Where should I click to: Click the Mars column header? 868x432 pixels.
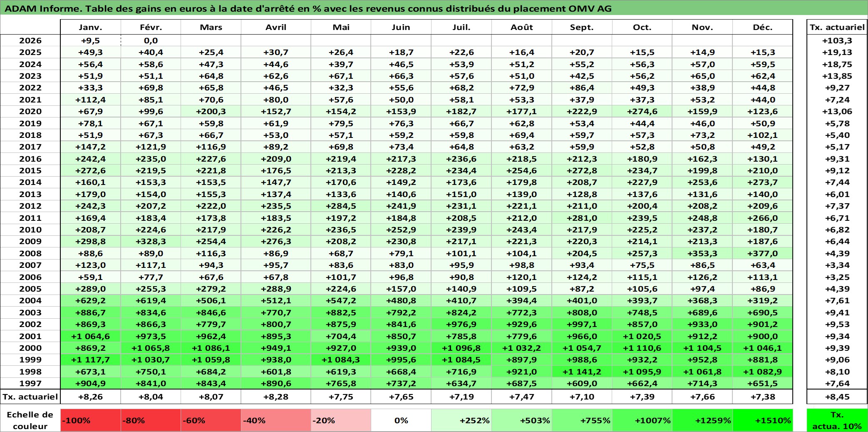[211, 27]
